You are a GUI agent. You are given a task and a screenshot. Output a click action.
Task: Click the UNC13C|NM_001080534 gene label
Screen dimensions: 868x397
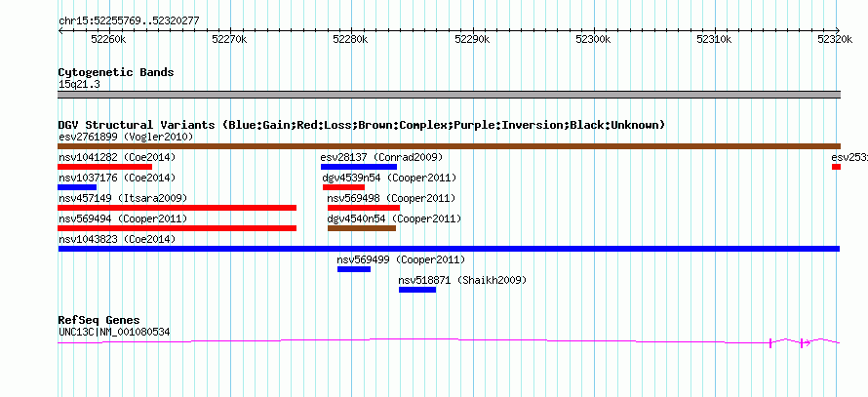coord(114,333)
